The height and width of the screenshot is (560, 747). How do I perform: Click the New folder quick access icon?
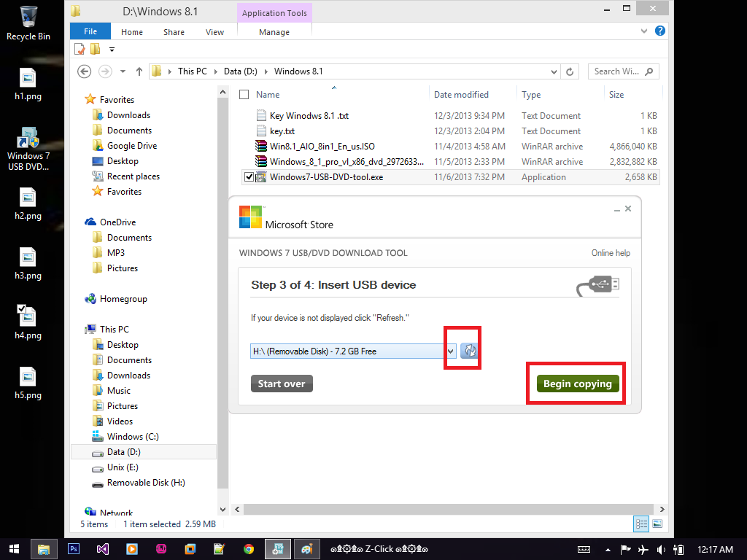pyautogui.click(x=96, y=49)
